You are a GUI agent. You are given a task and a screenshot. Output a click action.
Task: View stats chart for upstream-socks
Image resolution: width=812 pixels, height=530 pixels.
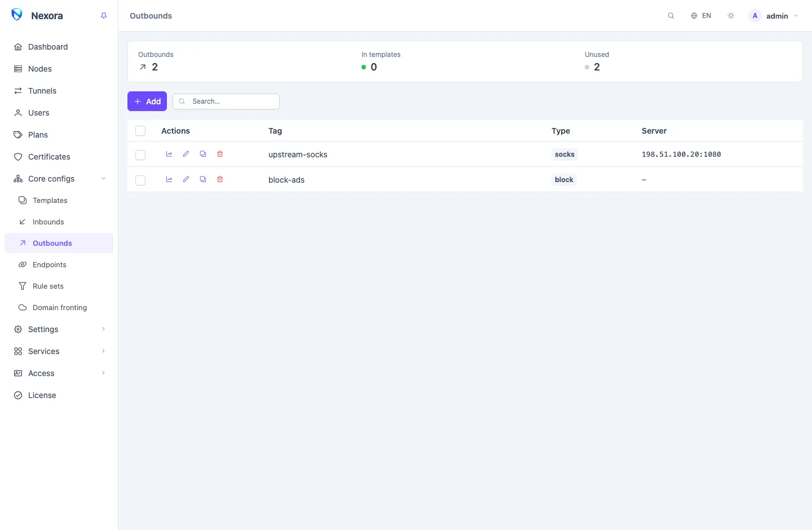pyautogui.click(x=169, y=154)
